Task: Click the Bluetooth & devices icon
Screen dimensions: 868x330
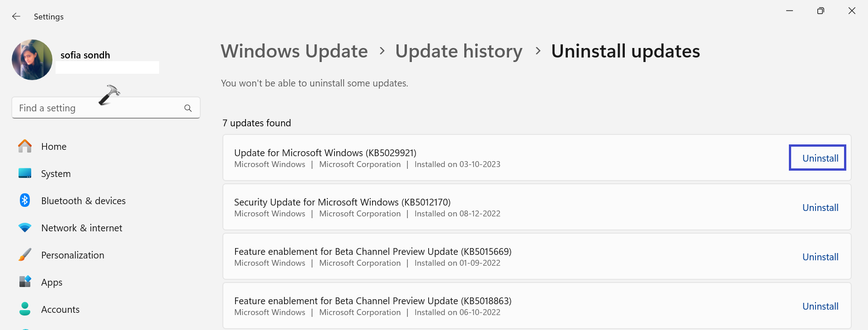Action: [25, 201]
